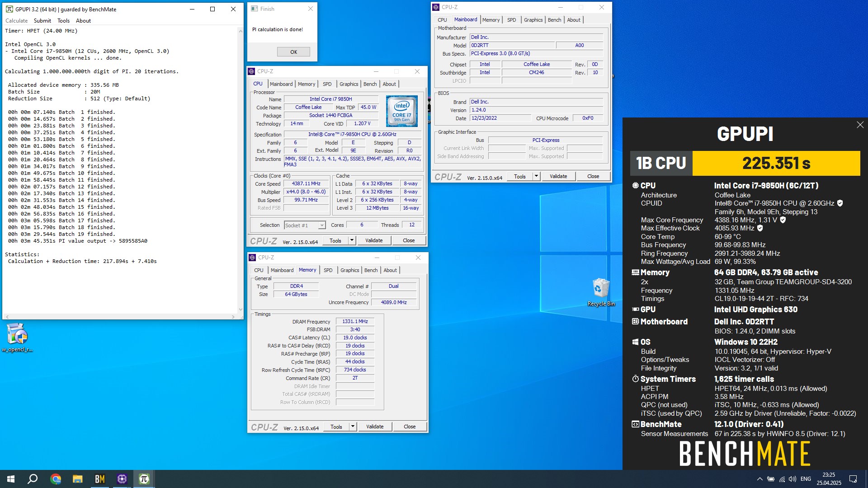This screenshot has height=488, width=868.
Task: Click Multiplier value x44.0 field
Action: coord(306,192)
